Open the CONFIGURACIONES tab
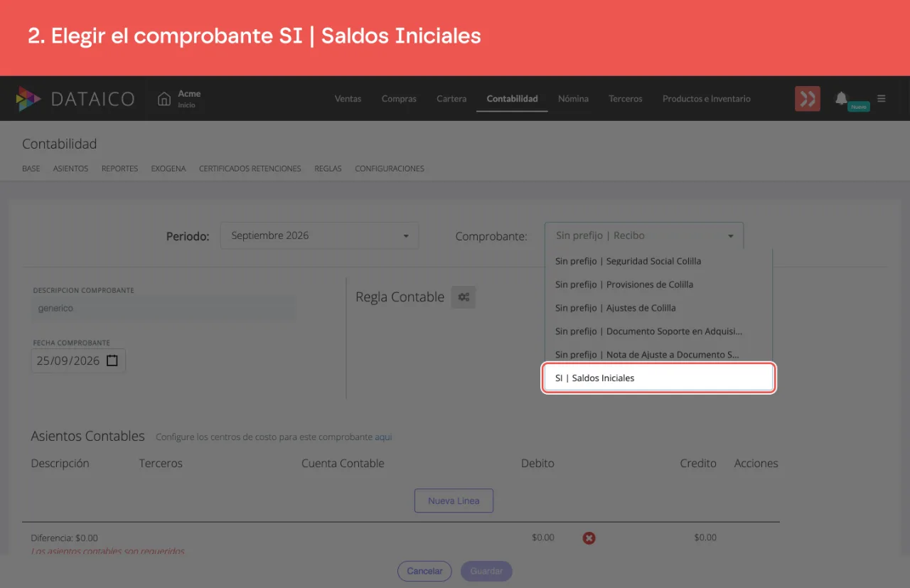The height and width of the screenshot is (588, 910). tap(390, 169)
